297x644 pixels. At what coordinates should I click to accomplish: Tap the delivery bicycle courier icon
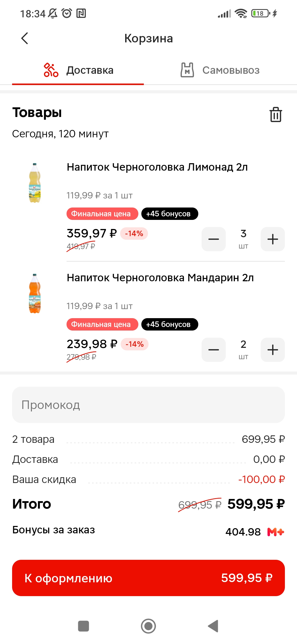tap(51, 70)
